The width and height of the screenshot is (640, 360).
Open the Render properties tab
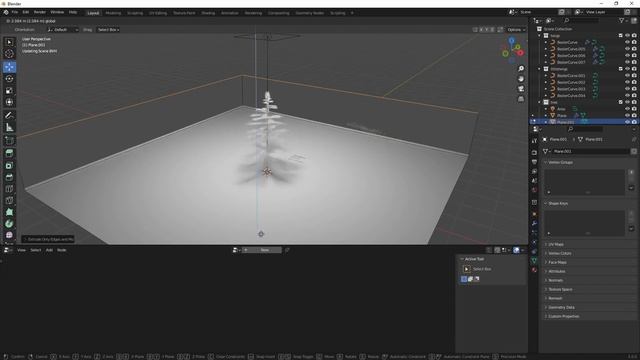point(534,153)
